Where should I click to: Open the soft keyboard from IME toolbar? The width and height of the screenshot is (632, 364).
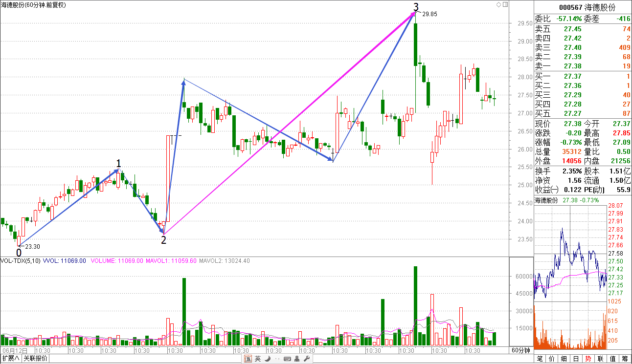pos(287,359)
